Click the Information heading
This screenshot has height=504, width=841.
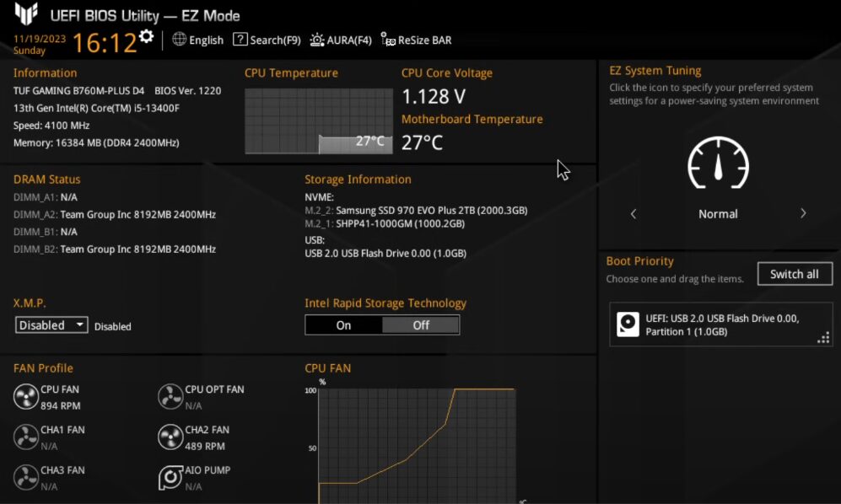coord(45,73)
